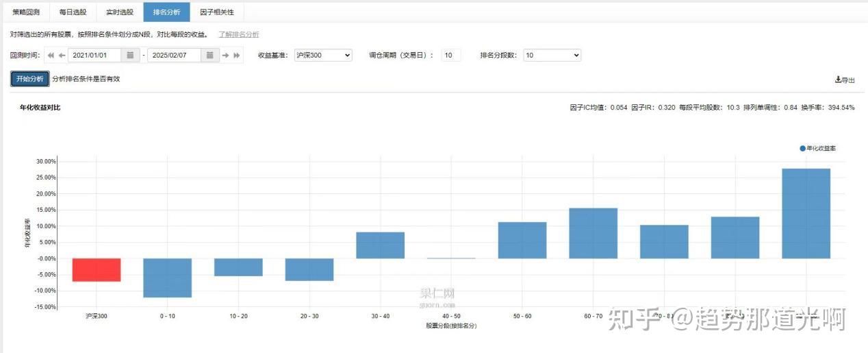Click the start date field 2021/01/01
The height and width of the screenshot is (353, 868).
click(x=95, y=56)
